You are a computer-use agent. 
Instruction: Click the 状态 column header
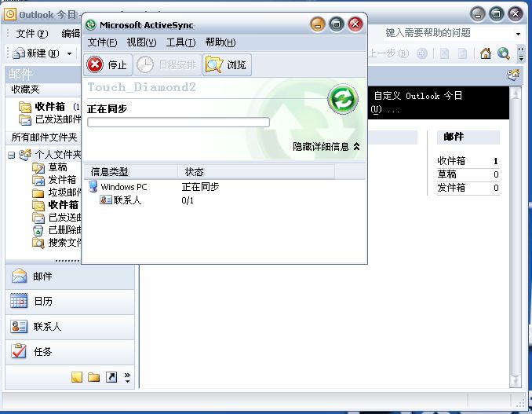click(256, 172)
